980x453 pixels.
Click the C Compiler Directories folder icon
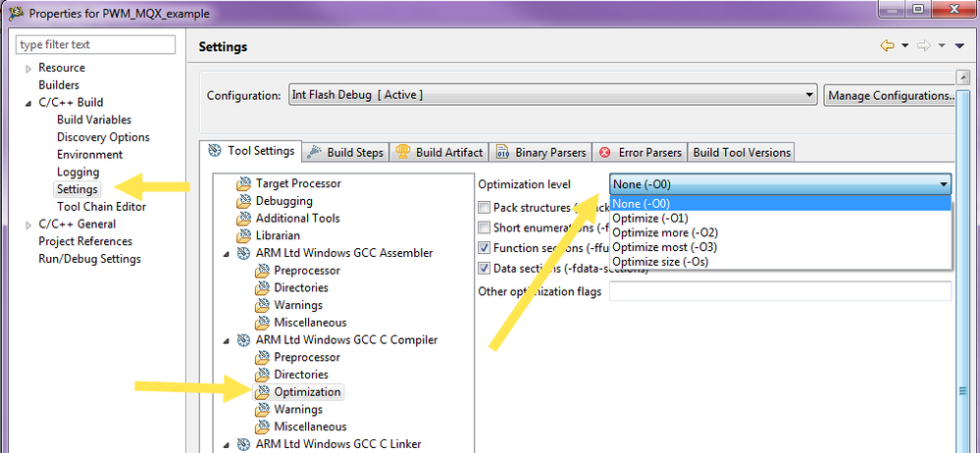[x=262, y=375]
